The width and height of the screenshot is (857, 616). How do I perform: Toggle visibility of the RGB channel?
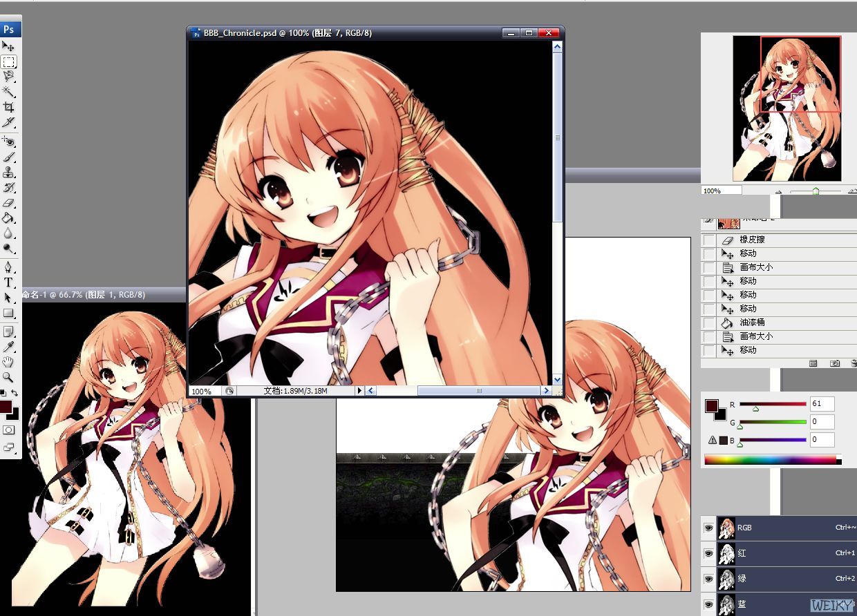[708, 528]
